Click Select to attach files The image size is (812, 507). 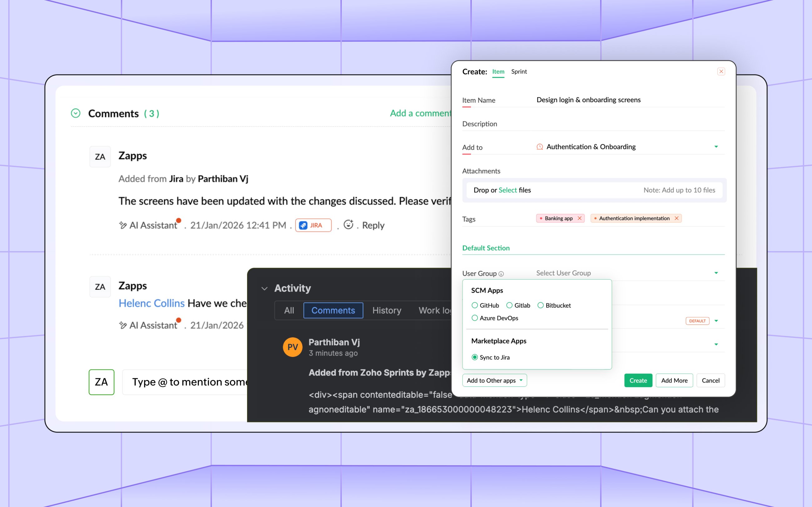[x=507, y=190]
